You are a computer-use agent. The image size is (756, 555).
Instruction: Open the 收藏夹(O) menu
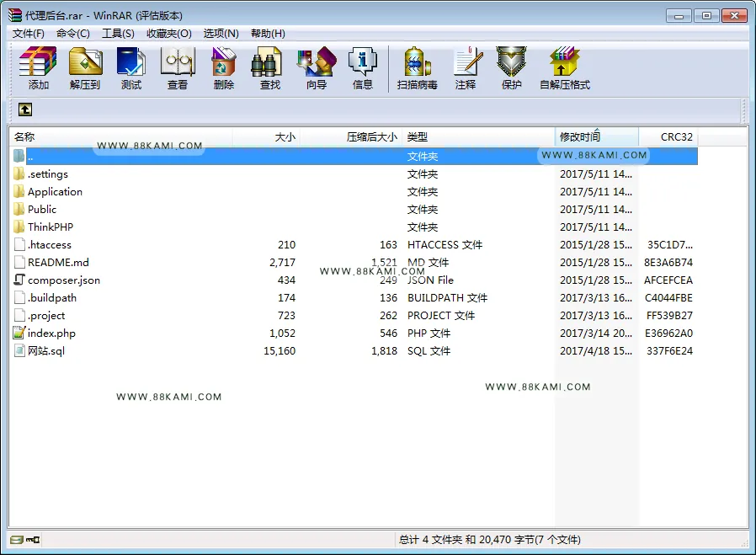pyautogui.click(x=168, y=34)
